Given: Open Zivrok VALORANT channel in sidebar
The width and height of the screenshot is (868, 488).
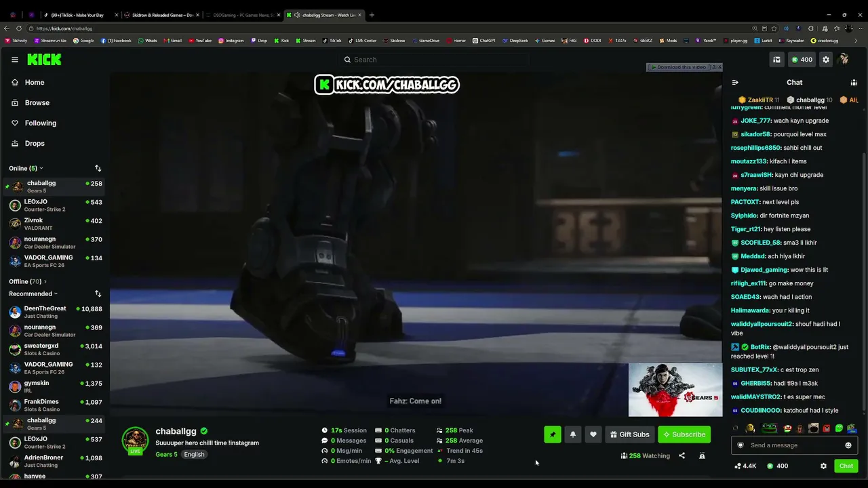Looking at the screenshot, I should pos(54,224).
